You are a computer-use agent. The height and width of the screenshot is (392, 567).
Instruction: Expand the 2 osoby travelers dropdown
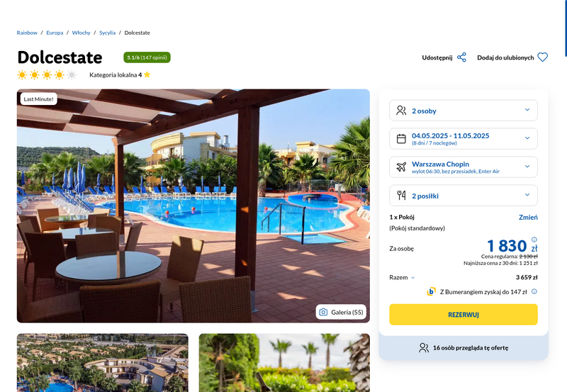[464, 111]
